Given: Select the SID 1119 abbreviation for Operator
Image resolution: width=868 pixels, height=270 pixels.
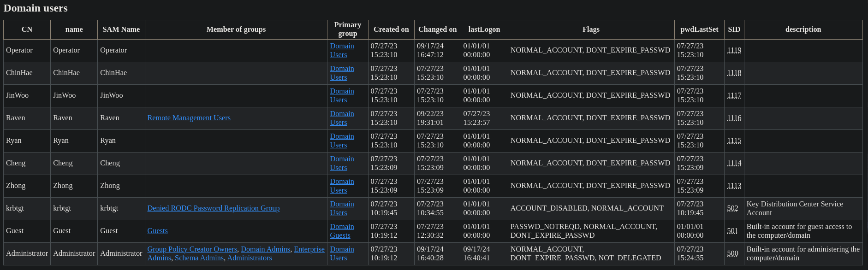Looking at the screenshot, I should tap(734, 50).
